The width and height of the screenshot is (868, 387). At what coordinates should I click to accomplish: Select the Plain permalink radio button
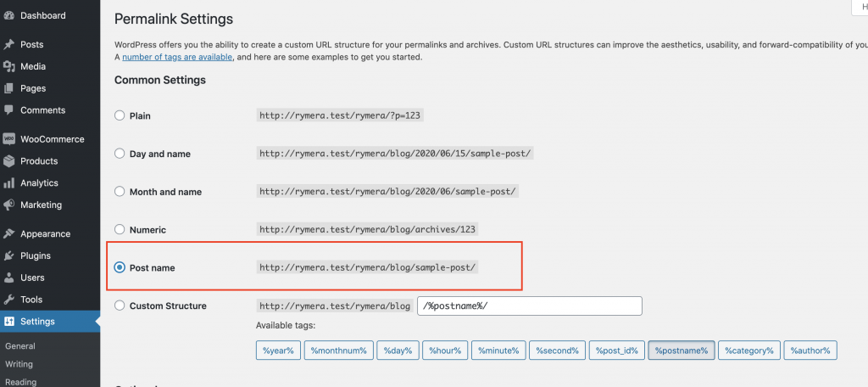coord(120,115)
